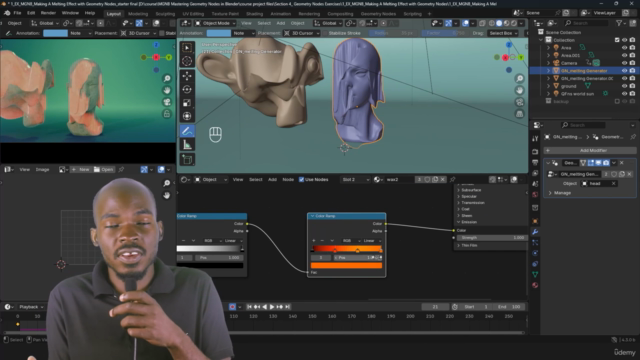Add a color stop on the selected Color Ramp

coord(314,241)
